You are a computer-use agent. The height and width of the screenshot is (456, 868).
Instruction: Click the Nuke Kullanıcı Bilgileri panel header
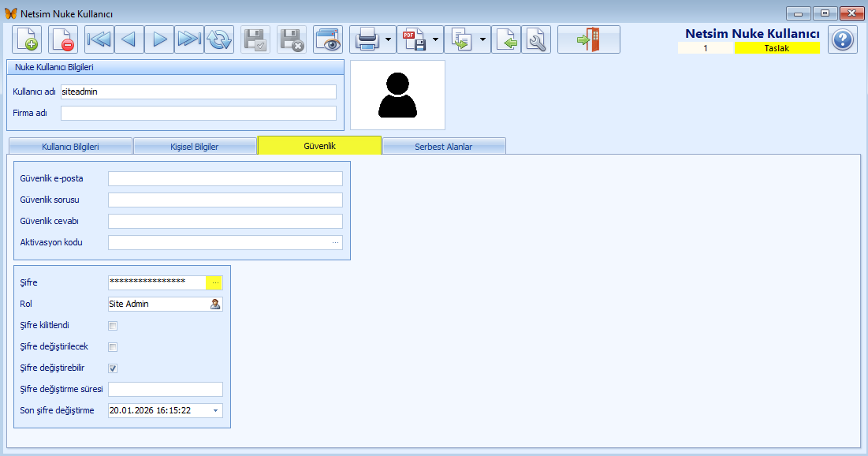point(175,67)
